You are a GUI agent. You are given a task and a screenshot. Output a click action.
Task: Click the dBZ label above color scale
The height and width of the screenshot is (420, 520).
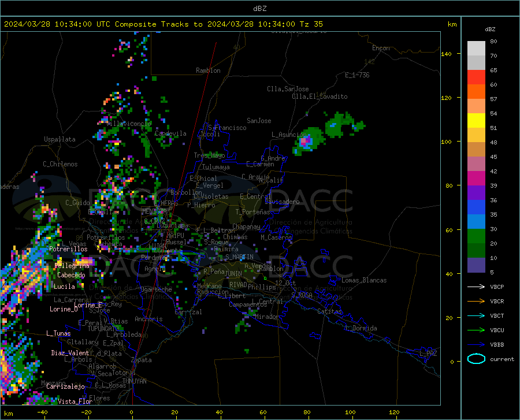[490, 29]
